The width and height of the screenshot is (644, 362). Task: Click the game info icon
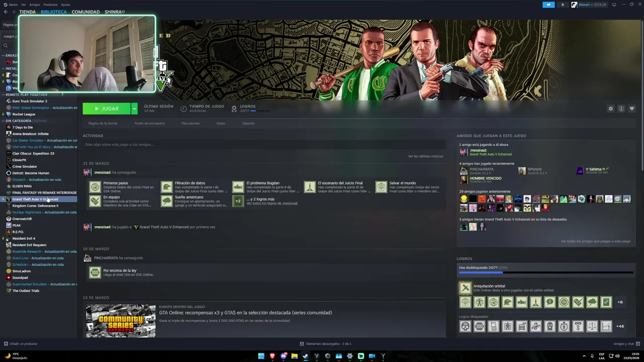click(x=621, y=109)
